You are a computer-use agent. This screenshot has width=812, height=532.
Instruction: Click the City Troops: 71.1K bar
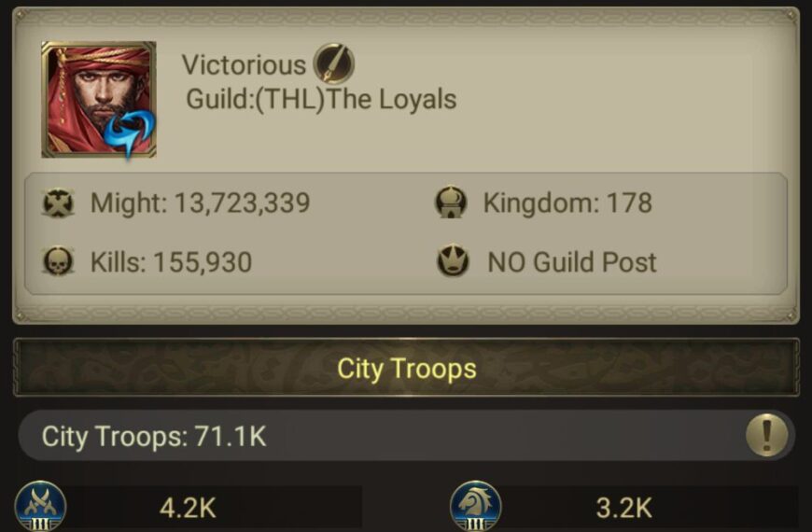point(406,436)
